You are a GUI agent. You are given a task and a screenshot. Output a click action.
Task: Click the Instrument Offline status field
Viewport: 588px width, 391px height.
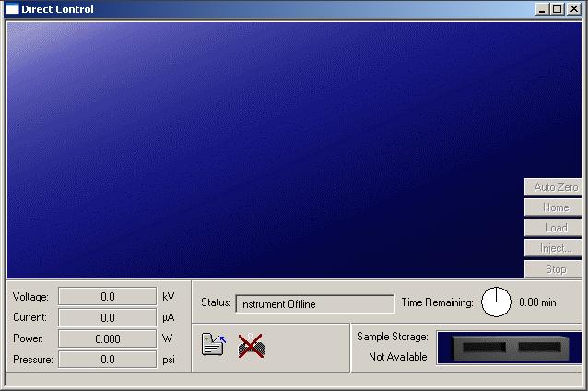click(x=315, y=303)
